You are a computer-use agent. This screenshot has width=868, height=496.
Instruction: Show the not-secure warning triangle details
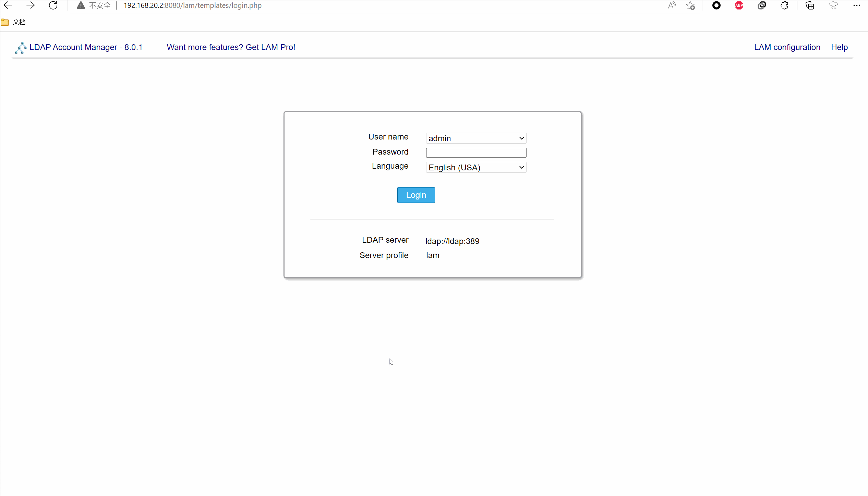[x=81, y=5]
